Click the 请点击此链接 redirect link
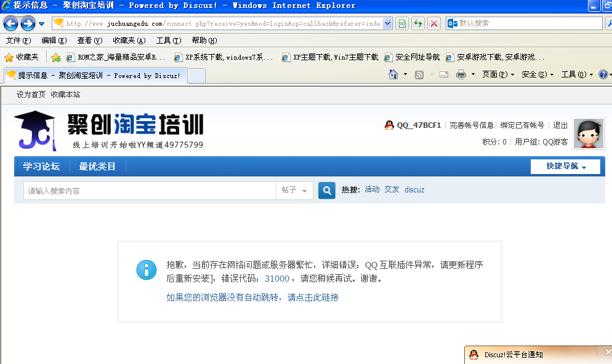This screenshot has height=364, width=612. [313, 298]
